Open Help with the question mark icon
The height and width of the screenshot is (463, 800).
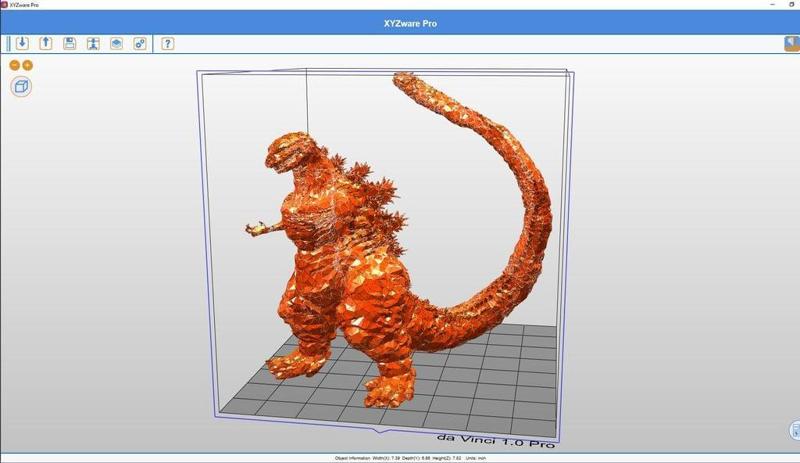(167, 43)
